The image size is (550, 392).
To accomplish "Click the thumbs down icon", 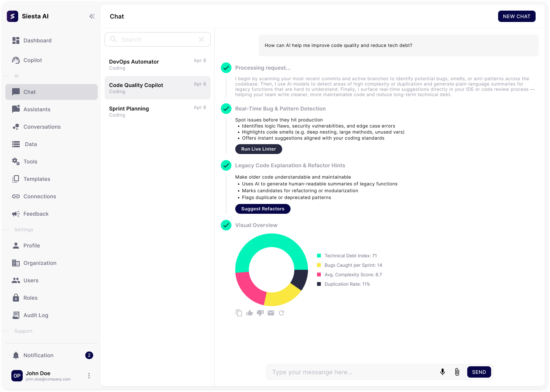I will coord(260,313).
